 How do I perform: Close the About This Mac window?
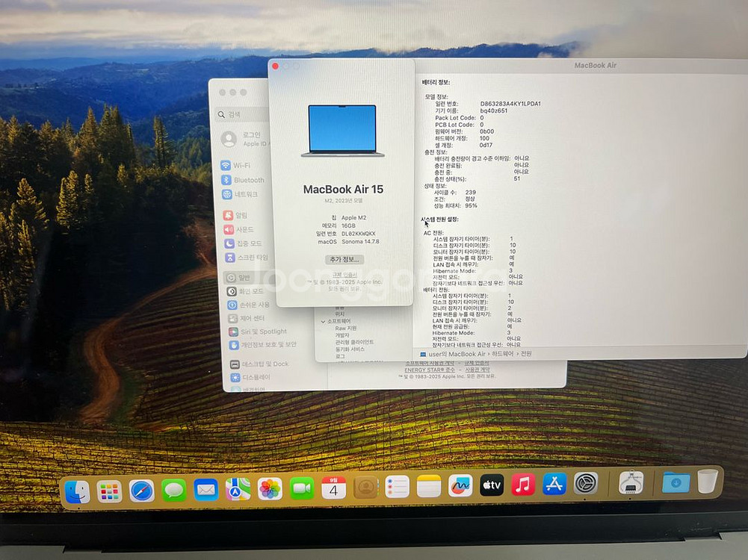275,66
